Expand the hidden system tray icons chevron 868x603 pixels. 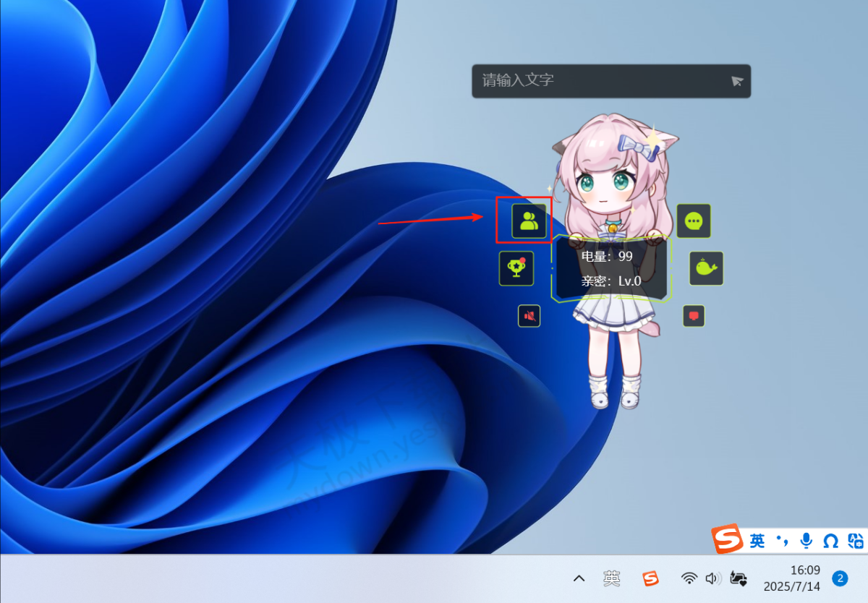(x=579, y=578)
